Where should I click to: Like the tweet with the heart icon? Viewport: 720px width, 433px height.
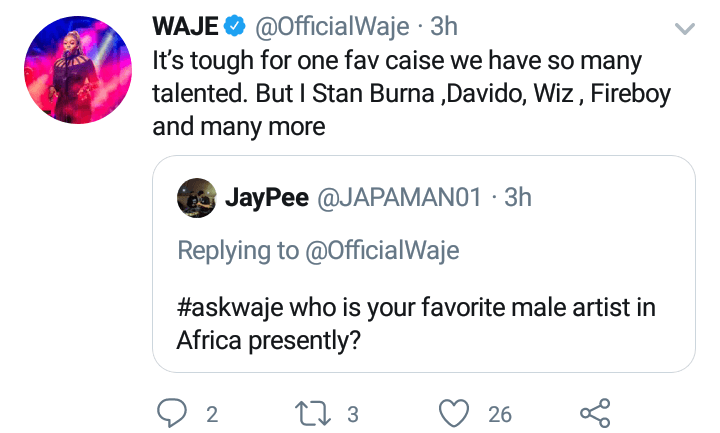pos(456,412)
